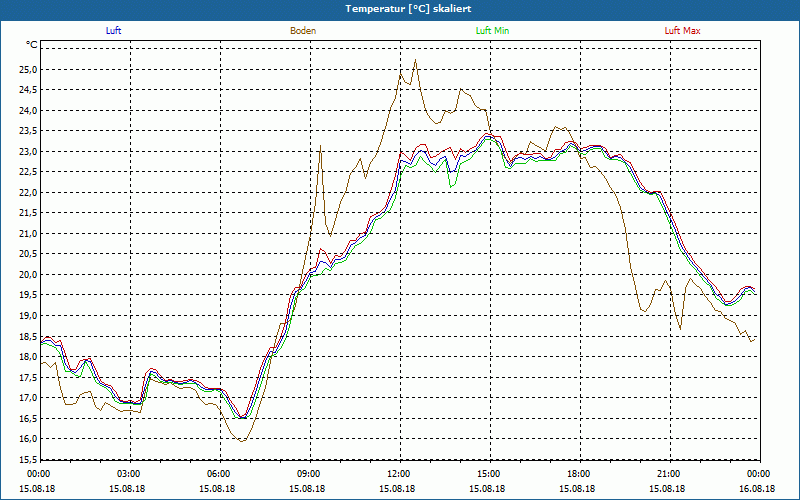Screen dimensions: 800x500
Task: Click the '15:00' time axis label
Action: tap(488, 474)
